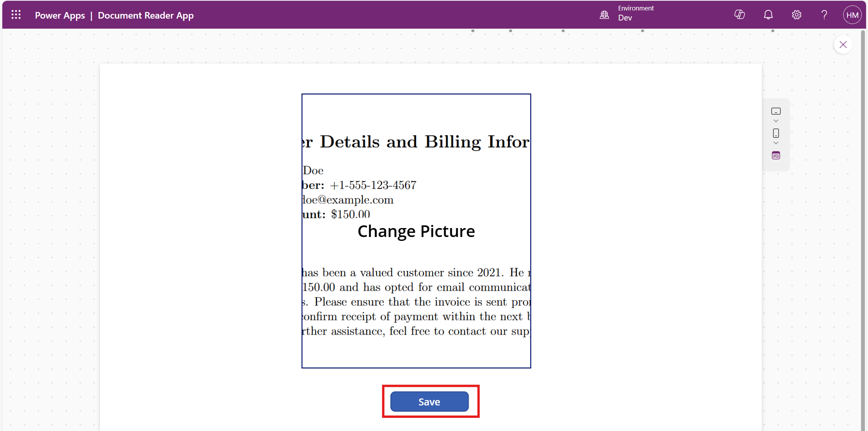The height and width of the screenshot is (431, 868).
Task: Select the tablet device preview icon
Action: 776,112
